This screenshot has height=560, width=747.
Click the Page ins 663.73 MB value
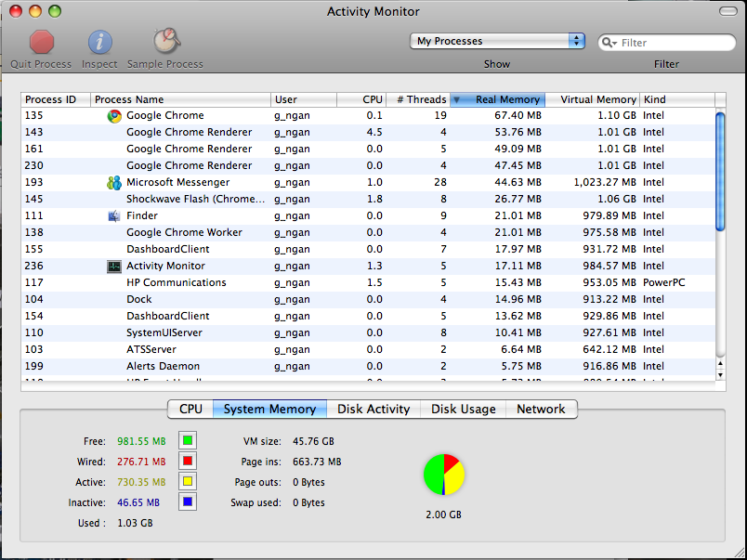[x=317, y=462]
